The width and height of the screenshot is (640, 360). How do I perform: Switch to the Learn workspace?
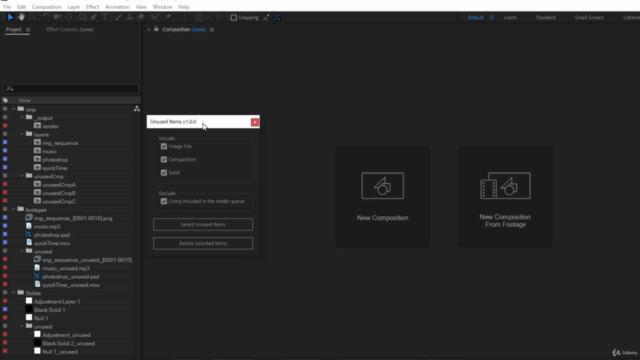click(x=510, y=18)
